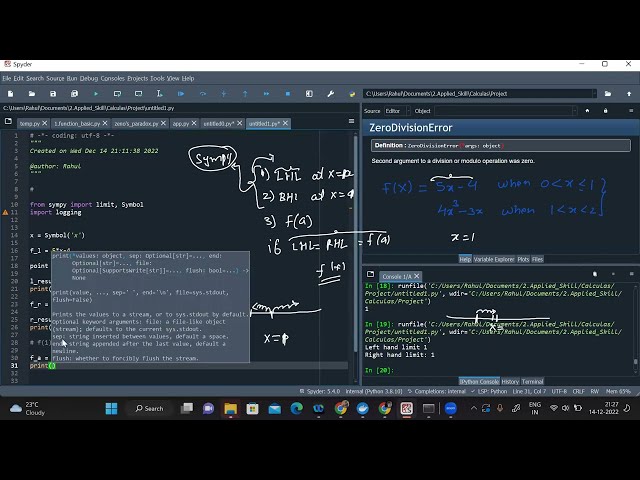Open the Windows Start menu

pyautogui.click(x=111, y=408)
